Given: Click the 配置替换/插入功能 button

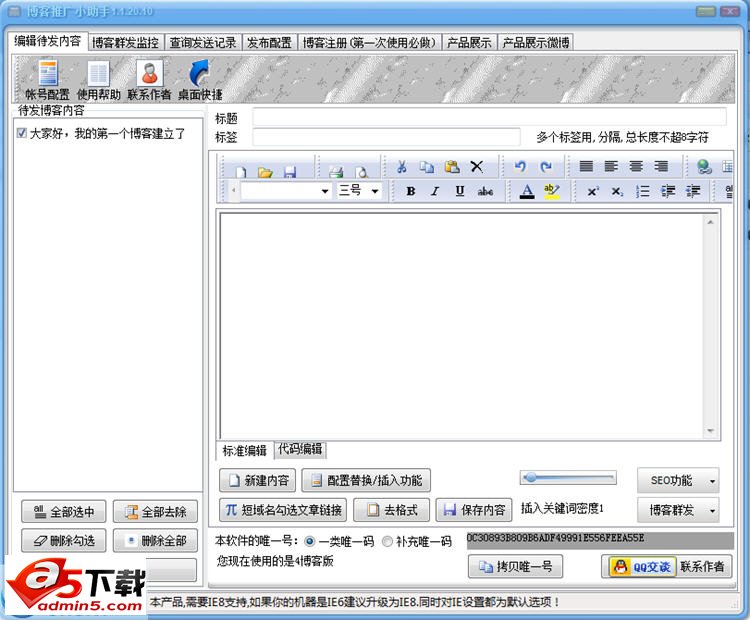Looking at the screenshot, I should tap(366, 480).
